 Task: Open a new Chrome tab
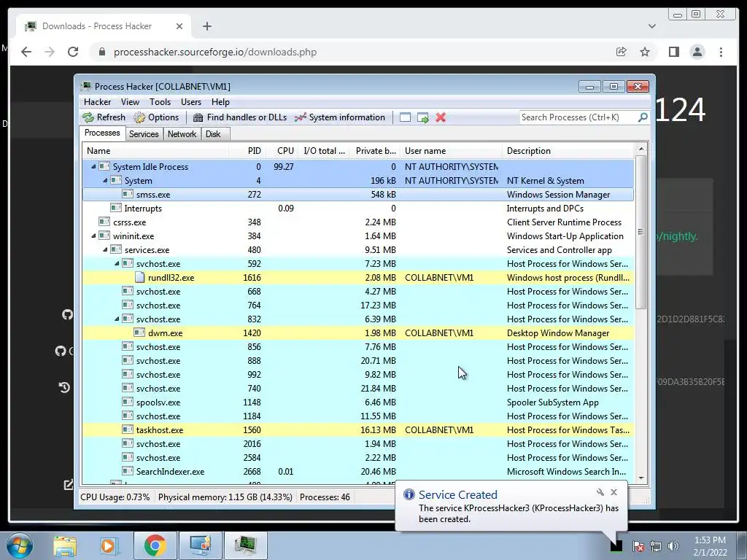click(x=206, y=26)
